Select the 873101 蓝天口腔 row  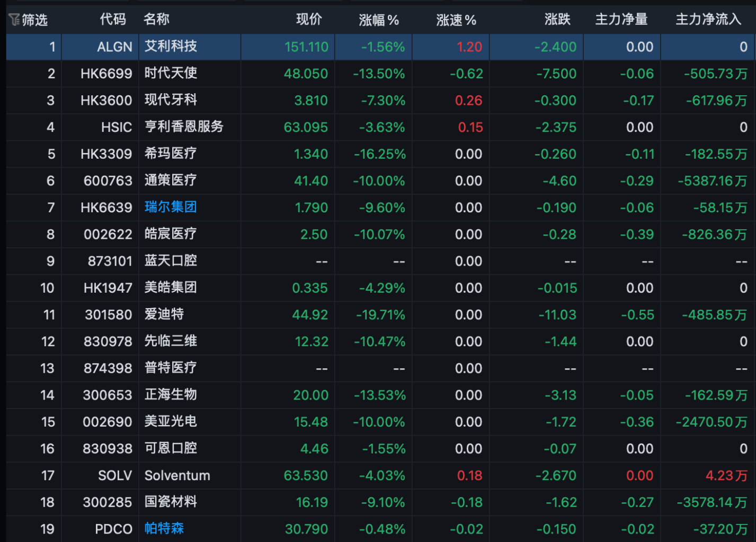(x=381, y=261)
